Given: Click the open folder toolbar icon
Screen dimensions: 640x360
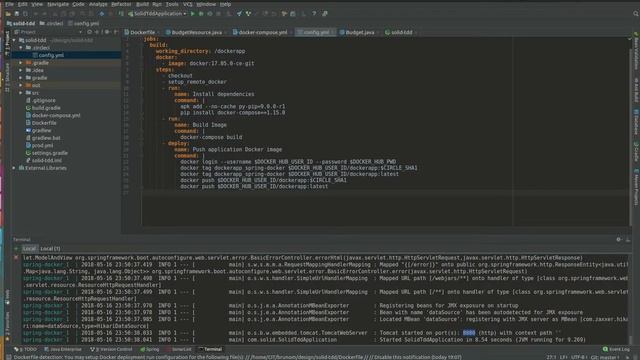Looking at the screenshot, I should coord(8,13).
